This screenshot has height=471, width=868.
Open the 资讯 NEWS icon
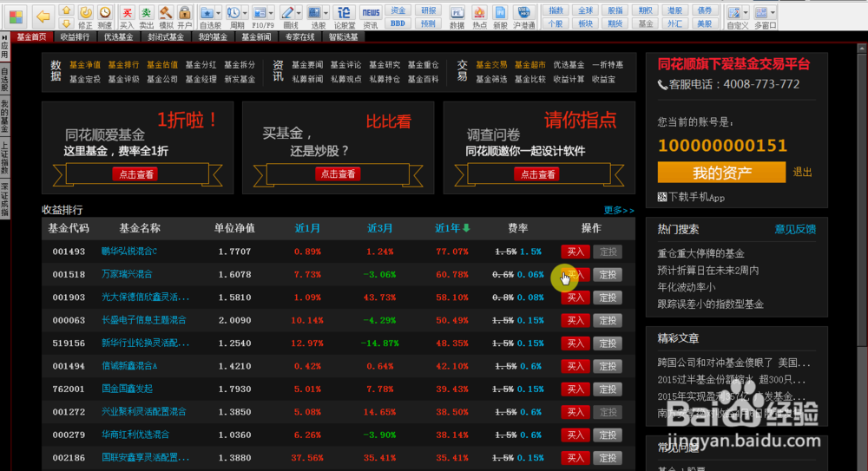tap(371, 16)
